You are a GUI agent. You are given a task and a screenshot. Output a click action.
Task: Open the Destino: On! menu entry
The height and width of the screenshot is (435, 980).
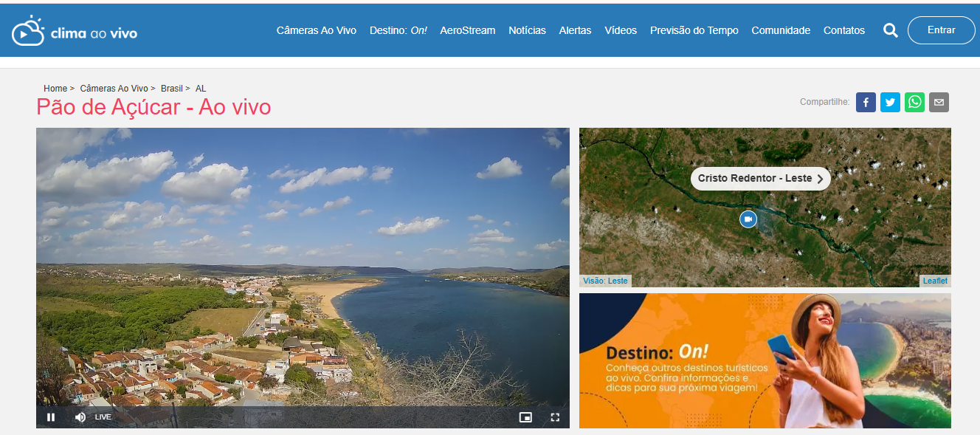[398, 30]
